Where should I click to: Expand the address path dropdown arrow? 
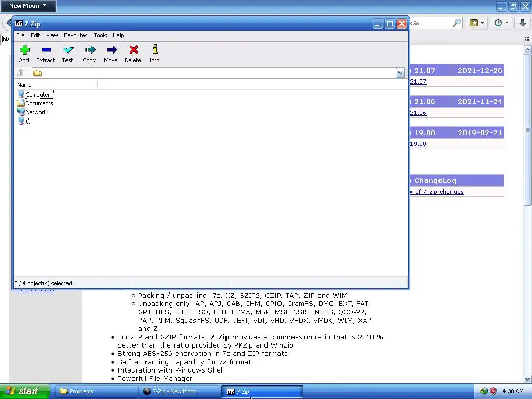pos(400,73)
